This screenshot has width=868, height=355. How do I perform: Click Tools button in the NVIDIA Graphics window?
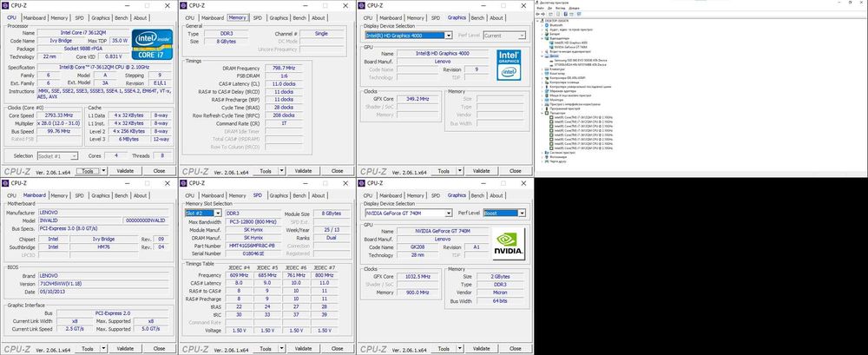(x=444, y=349)
